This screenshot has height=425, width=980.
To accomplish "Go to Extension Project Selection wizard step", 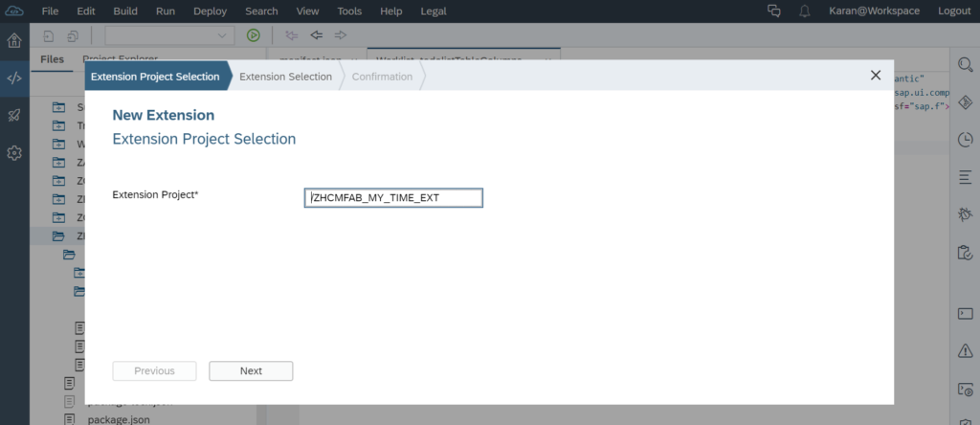I will (x=155, y=77).
